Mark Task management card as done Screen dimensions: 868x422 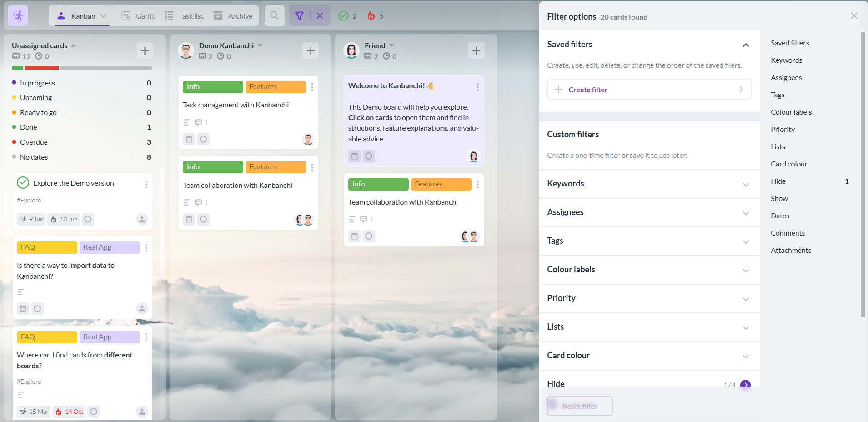(x=203, y=139)
